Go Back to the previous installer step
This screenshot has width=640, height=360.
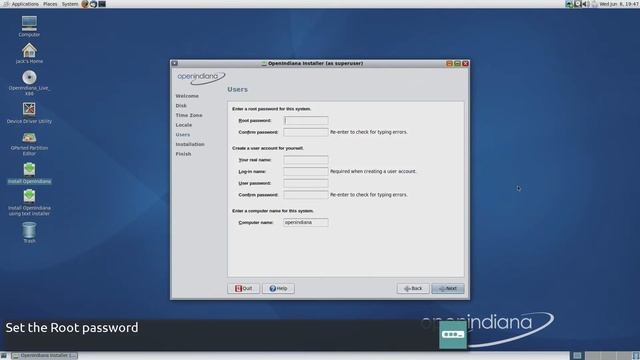[413, 288]
